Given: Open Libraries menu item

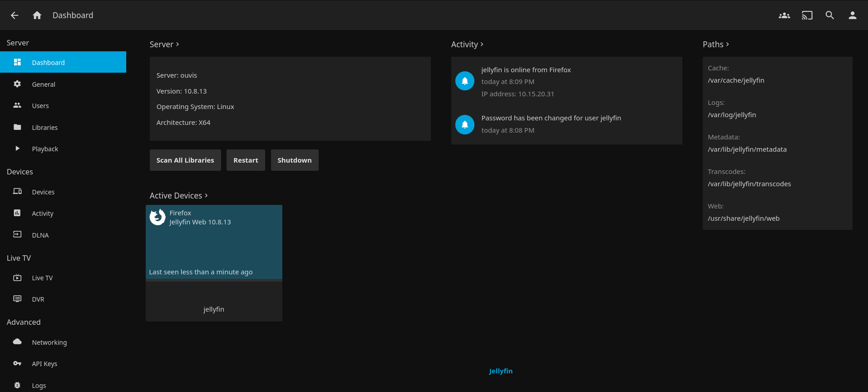Looking at the screenshot, I should [x=63, y=127].
